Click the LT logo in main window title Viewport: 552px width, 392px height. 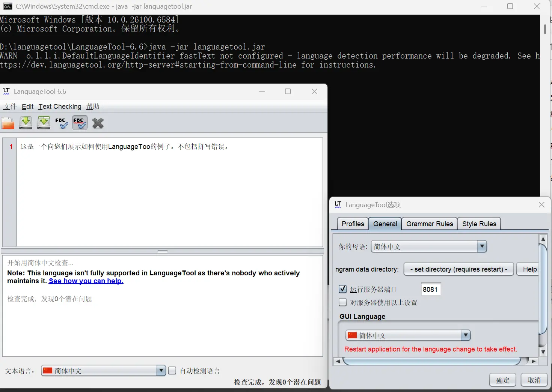6,91
